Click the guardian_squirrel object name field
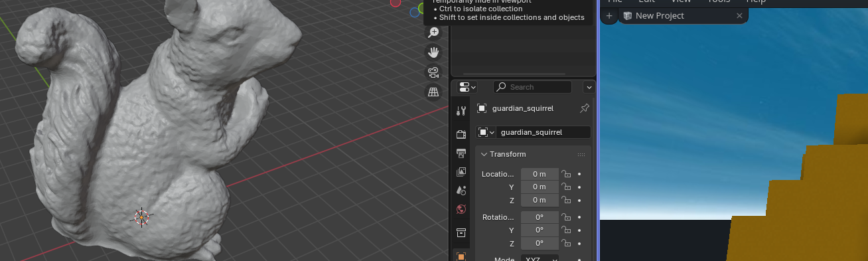Image resolution: width=868 pixels, height=261 pixels. coord(543,132)
